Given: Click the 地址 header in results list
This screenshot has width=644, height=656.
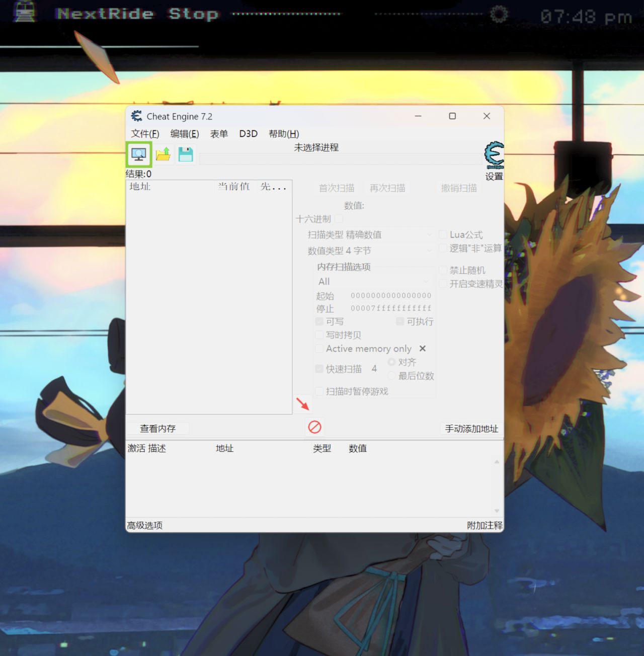Looking at the screenshot, I should 140,187.
